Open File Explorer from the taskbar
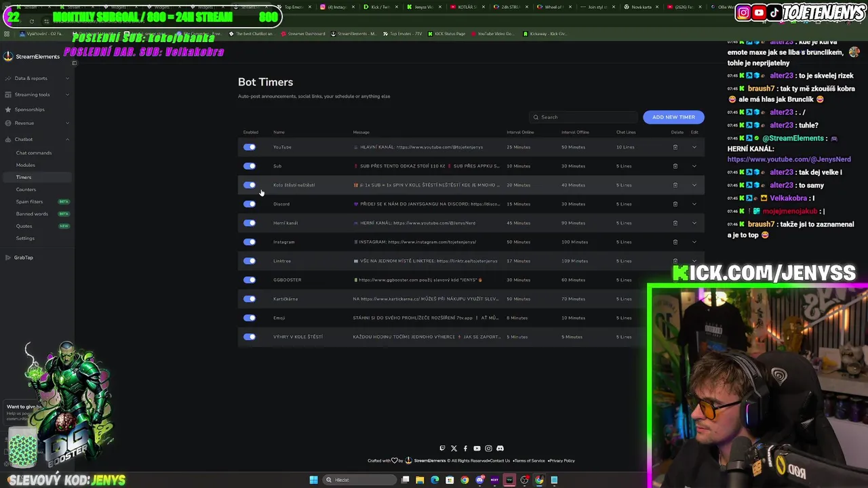This screenshot has height=488, width=868. [x=420, y=480]
